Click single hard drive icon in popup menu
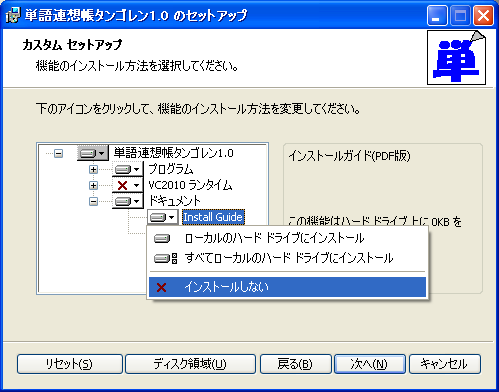The width and height of the screenshot is (499, 392). point(162,238)
